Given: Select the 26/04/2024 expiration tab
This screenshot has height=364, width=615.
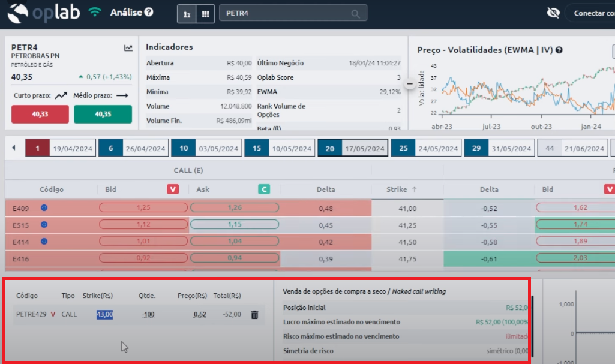Looking at the screenshot, I should coord(133,148).
